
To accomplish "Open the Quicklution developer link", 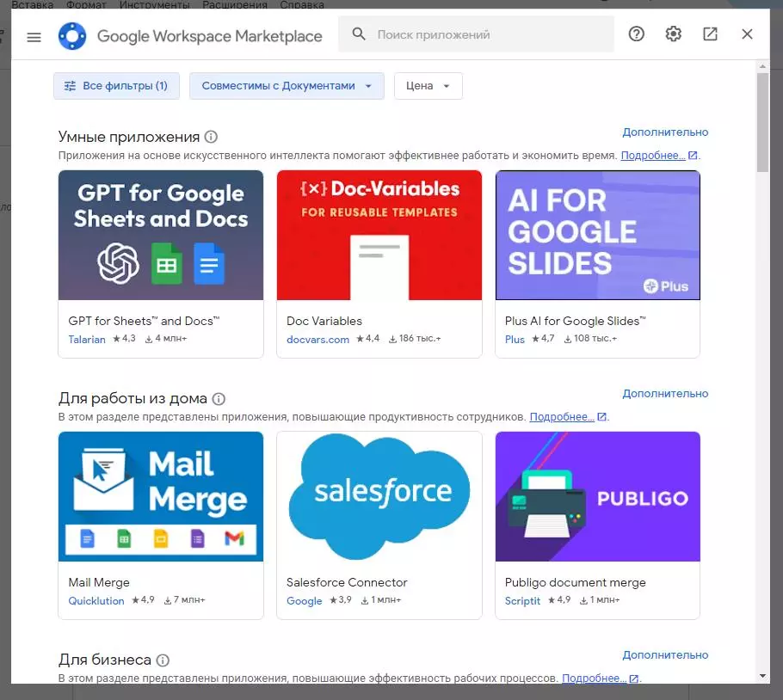I will click(96, 601).
